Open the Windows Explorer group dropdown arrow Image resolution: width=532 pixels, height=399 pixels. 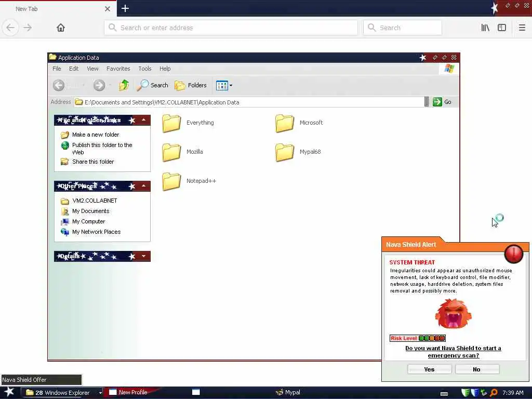coord(100,393)
